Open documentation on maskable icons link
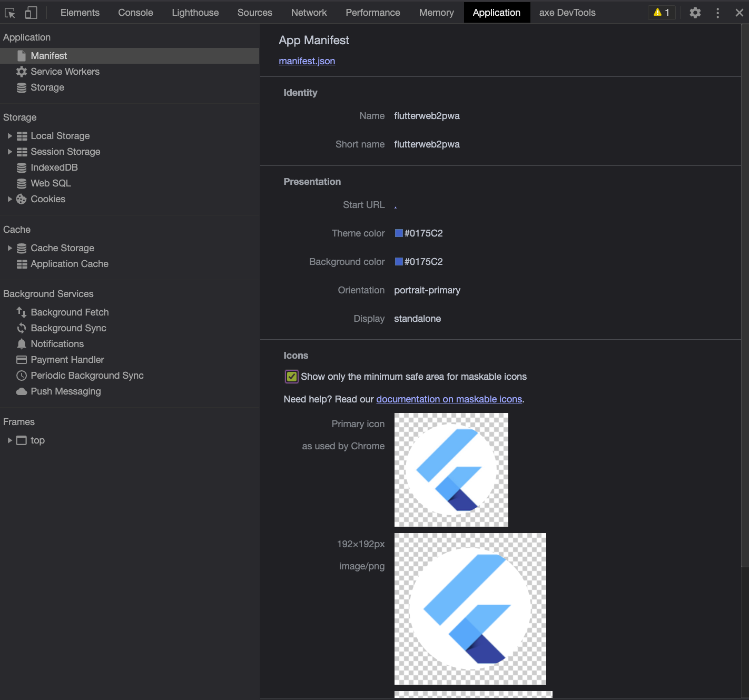Screen dimensions: 749x700 (449, 399)
